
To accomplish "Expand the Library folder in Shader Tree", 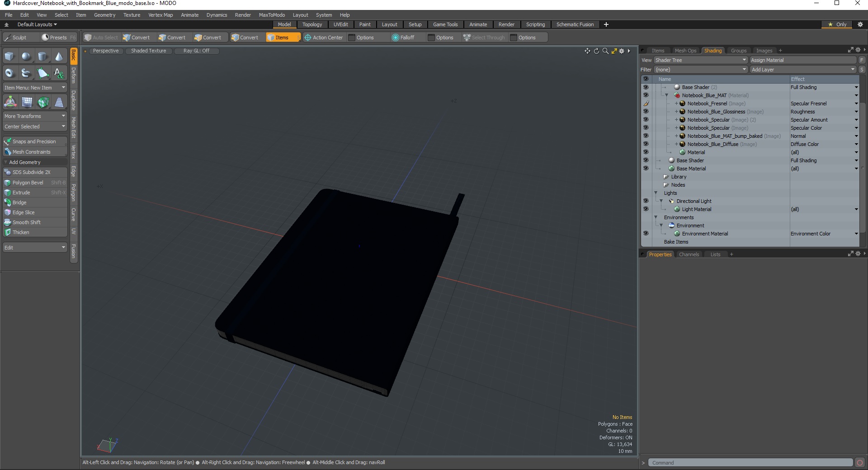I will [x=665, y=177].
